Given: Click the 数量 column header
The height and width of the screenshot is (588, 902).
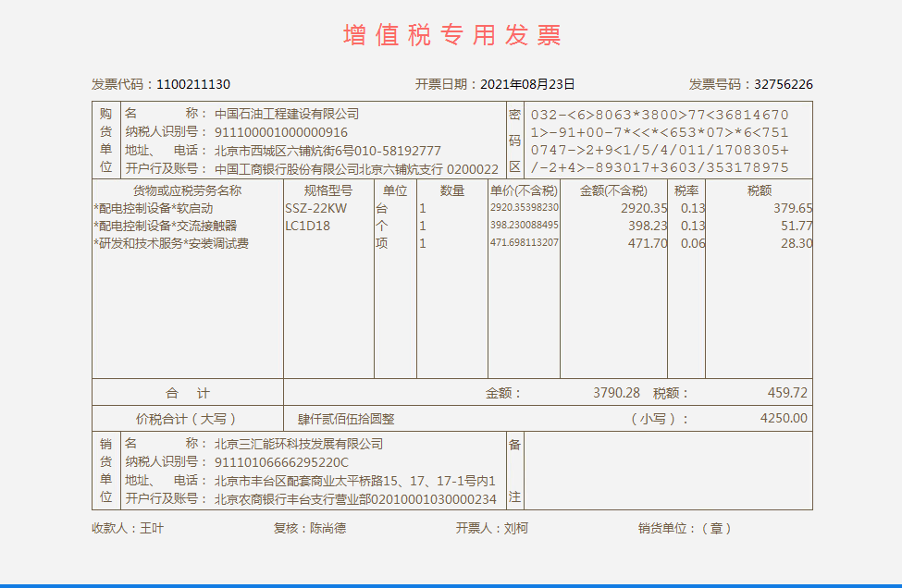Looking at the screenshot, I should (x=452, y=190).
